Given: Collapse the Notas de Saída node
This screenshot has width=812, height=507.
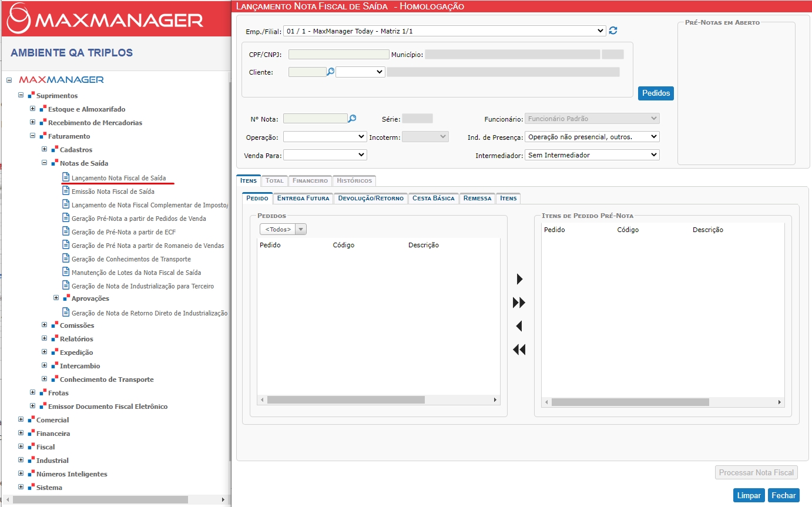Looking at the screenshot, I should [x=45, y=163].
